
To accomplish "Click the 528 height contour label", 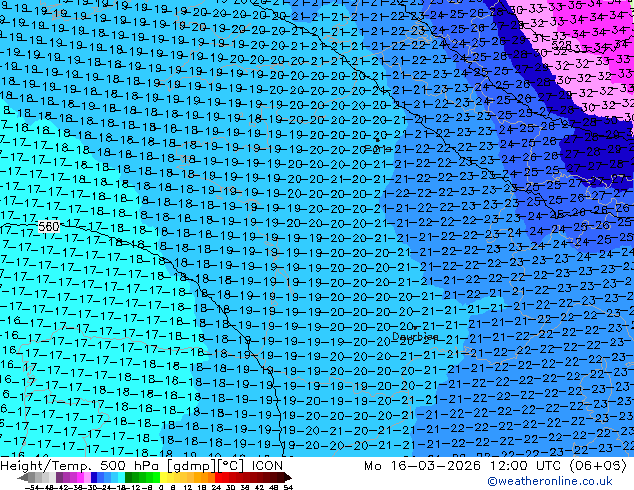I will tap(562, 45).
